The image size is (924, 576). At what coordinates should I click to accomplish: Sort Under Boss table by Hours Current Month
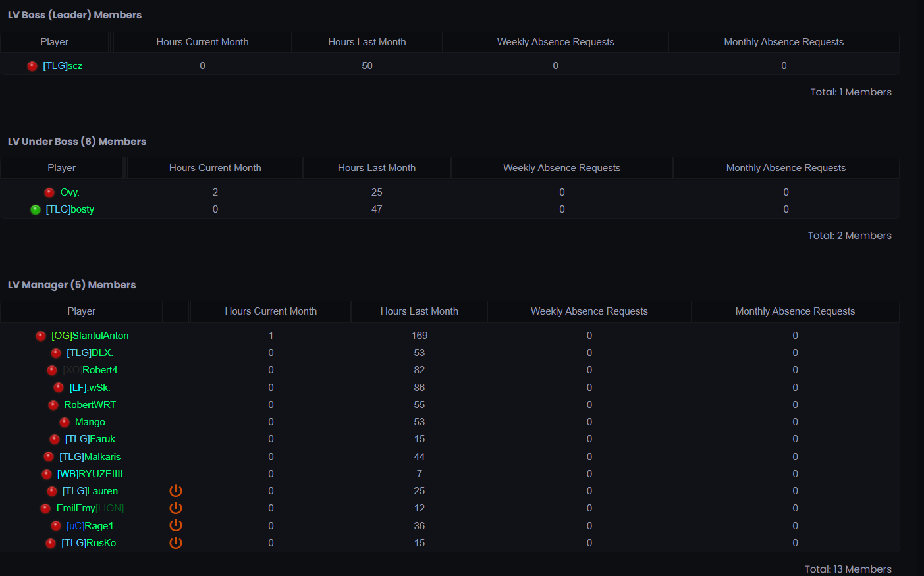(x=215, y=168)
